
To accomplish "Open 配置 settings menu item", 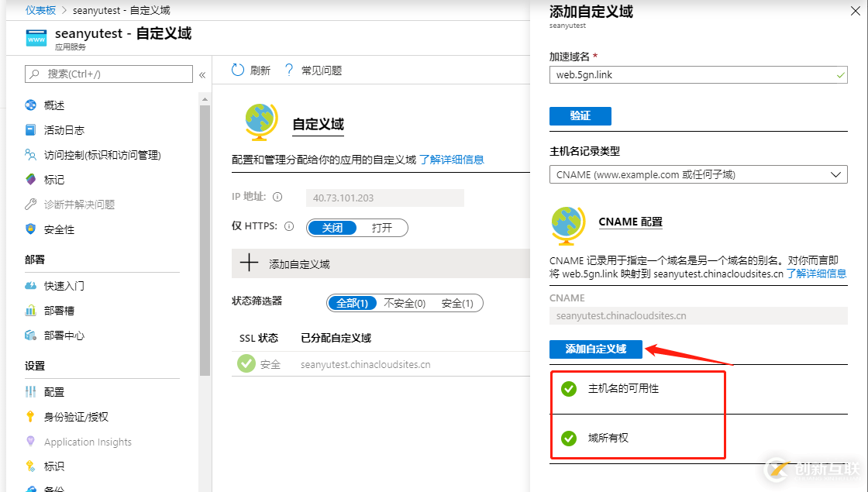I will point(54,392).
